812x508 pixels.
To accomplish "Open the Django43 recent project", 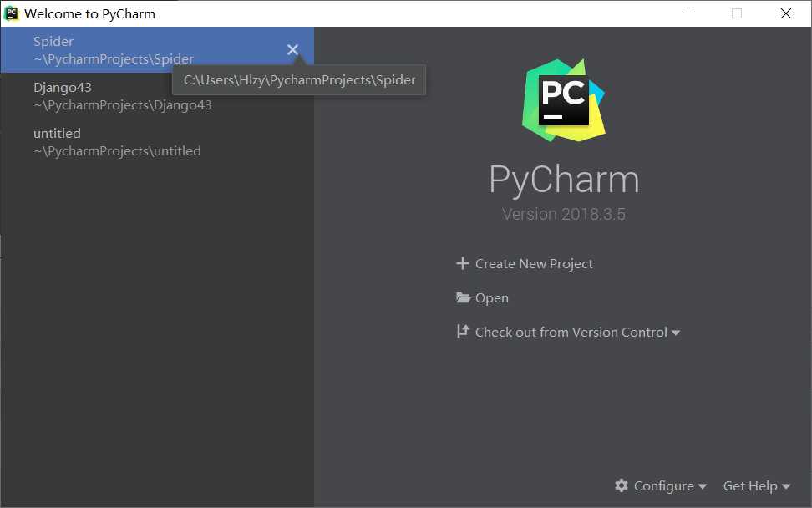I will [157, 96].
